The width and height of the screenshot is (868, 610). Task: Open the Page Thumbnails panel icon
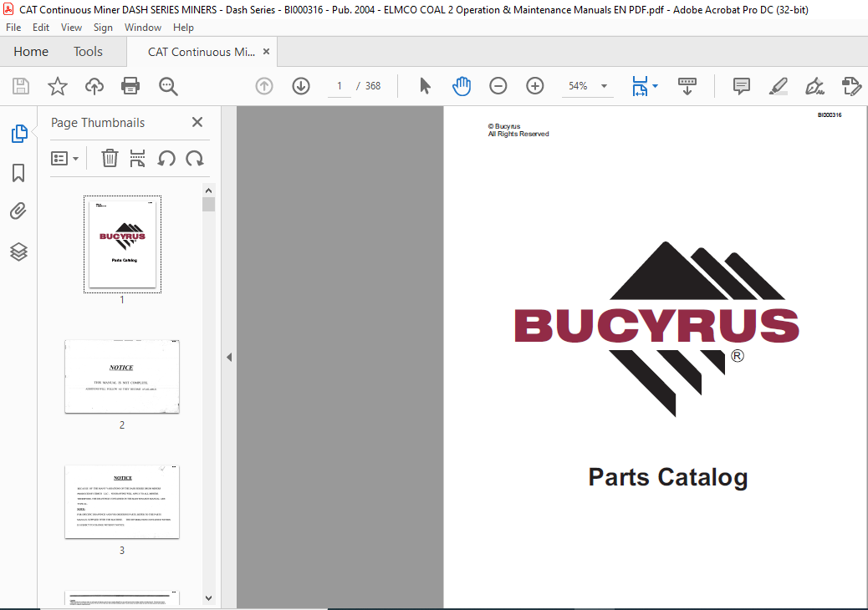tap(19, 134)
